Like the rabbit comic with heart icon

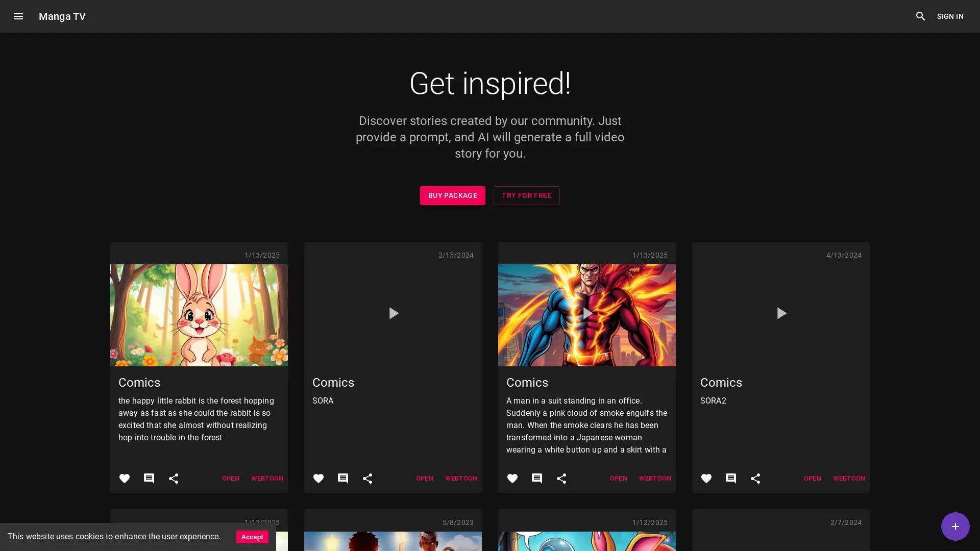click(125, 479)
